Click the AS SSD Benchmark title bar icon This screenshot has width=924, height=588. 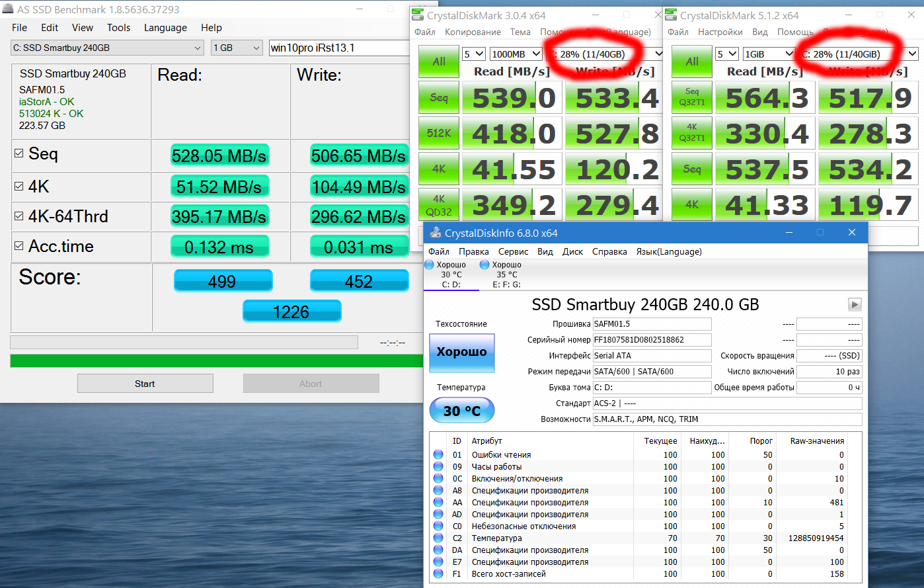pyautogui.click(x=7, y=10)
